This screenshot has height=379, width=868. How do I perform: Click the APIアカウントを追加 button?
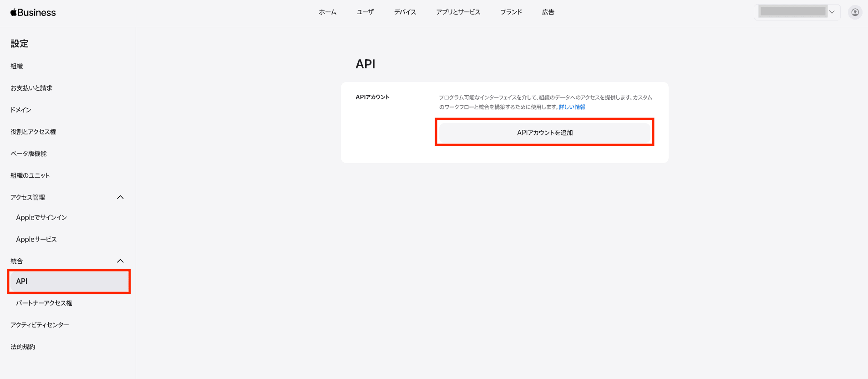(545, 133)
